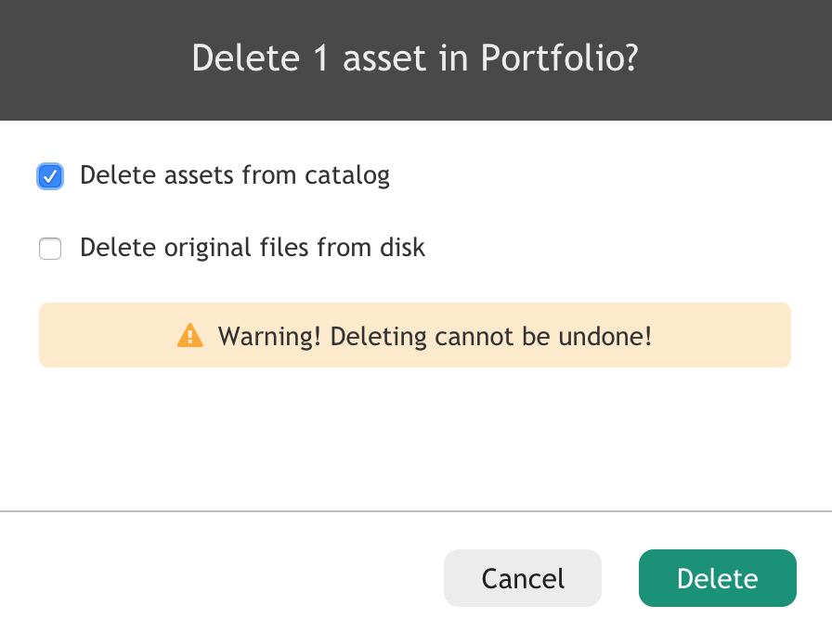Click the word "Portfolio?" in the header

point(559,58)
